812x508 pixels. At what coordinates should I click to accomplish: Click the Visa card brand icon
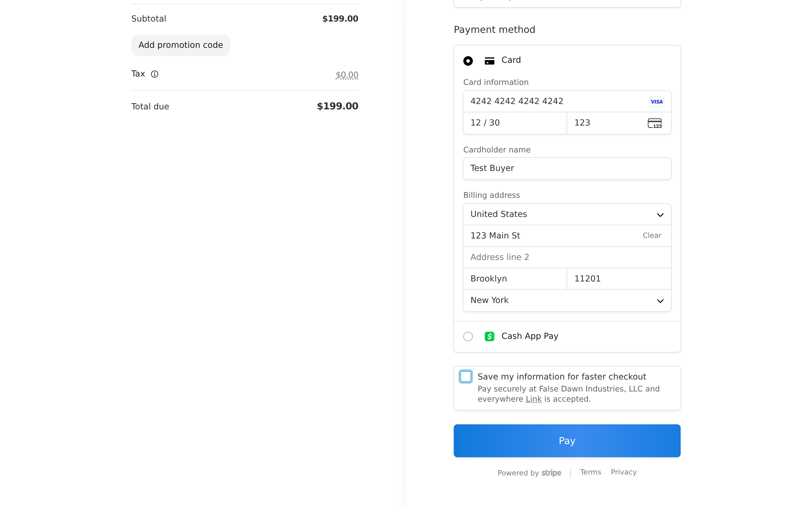(656, 102)
